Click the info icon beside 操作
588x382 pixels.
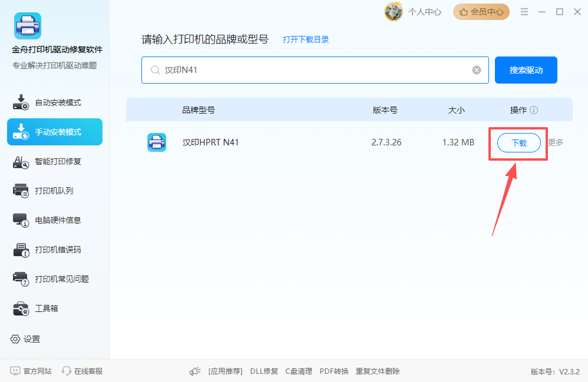[x=534, y=110]
